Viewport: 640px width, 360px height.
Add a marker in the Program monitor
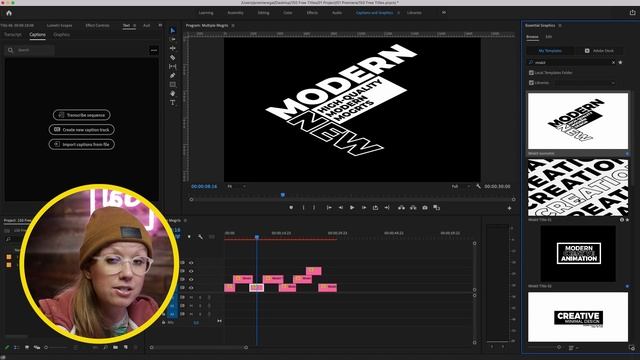click(291, 208)
